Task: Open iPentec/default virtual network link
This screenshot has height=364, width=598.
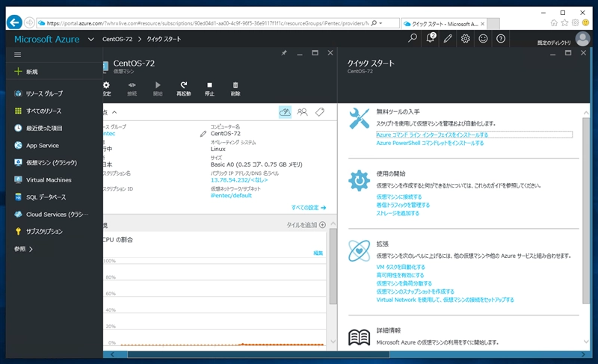Action: point(231,196)
